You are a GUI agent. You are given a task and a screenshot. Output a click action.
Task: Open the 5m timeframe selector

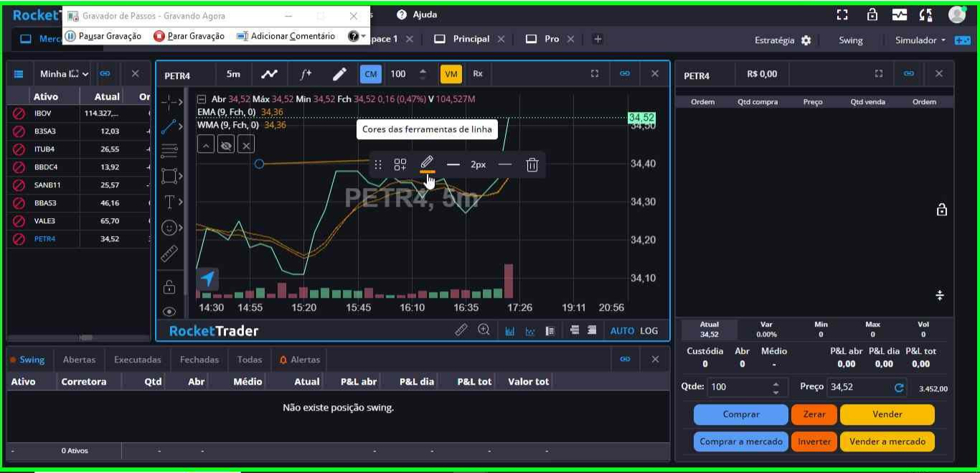234,74
